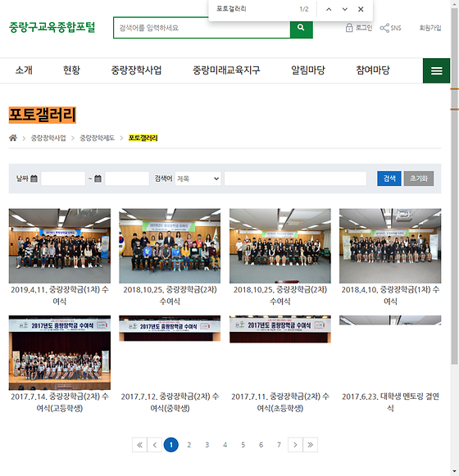459x476 pixels.
Task: Open the 참여마당 menu
Action: 373,70
